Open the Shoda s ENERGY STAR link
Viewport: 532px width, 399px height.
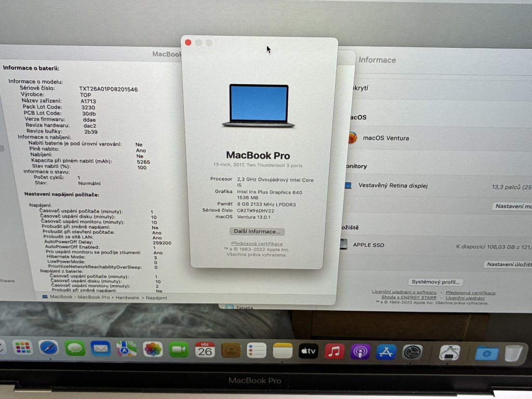coord(409,297)
